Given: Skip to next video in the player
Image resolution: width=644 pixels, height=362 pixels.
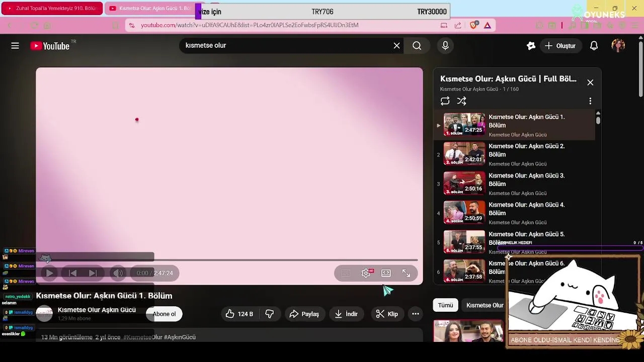Looking at the screenshot, I should click(93, 273).
